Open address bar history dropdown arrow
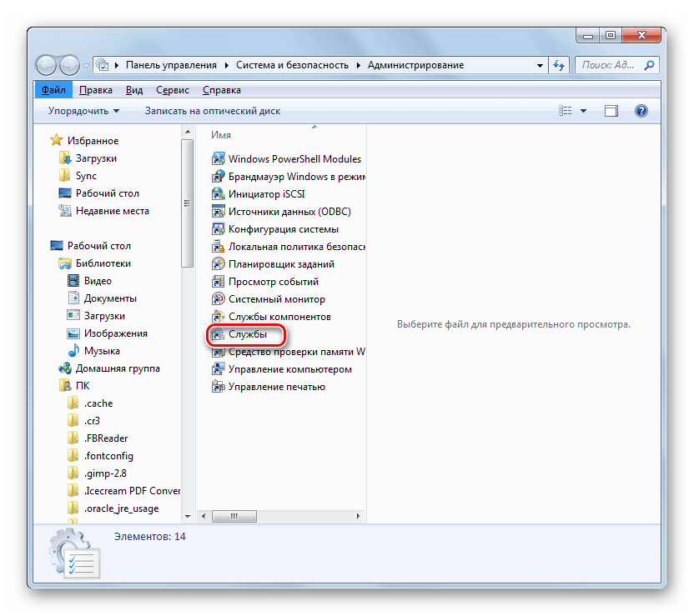The image size is (694, 616). pos(539,65)
